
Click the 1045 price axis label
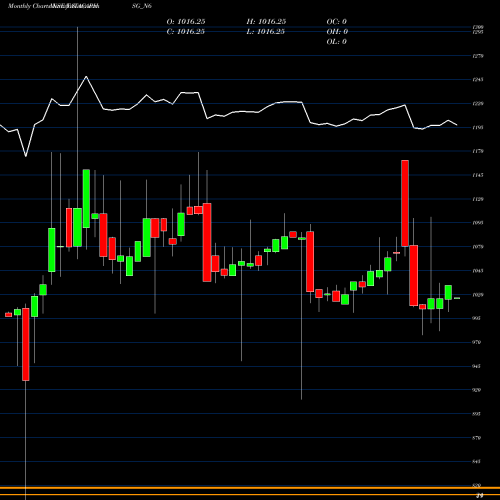tap(478, 271)
